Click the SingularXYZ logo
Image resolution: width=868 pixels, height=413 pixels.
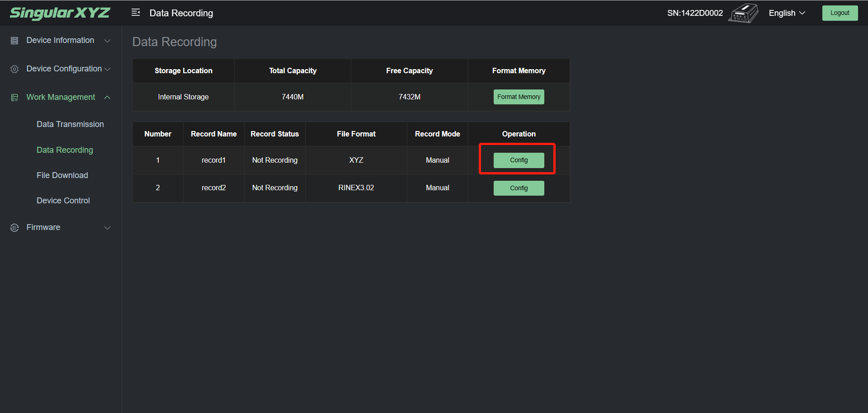pos(60,13)
